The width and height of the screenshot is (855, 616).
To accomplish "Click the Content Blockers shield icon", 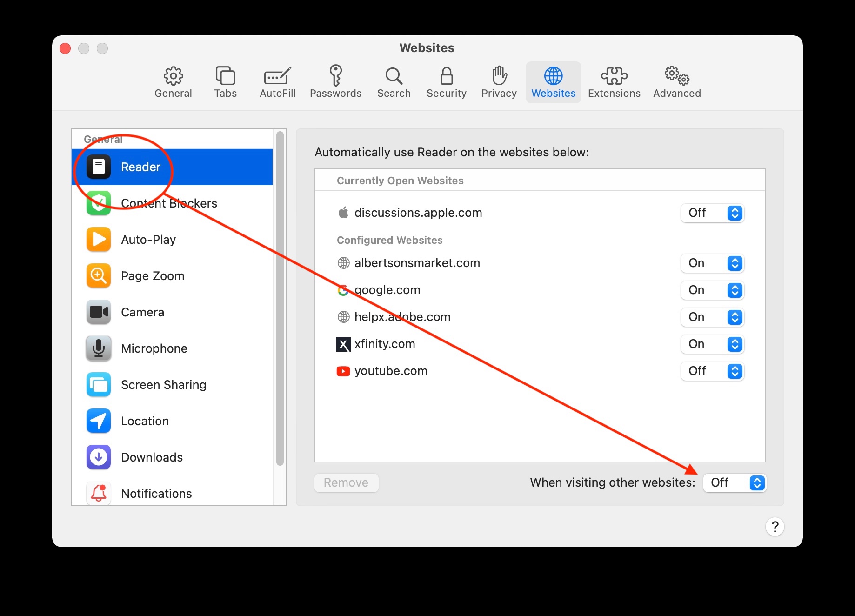I will 99,203.
